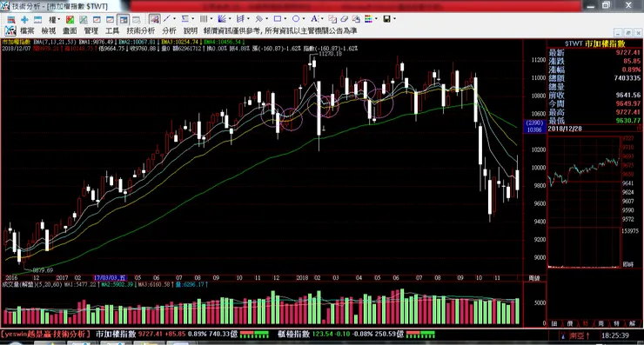Click the 周線 period label
Viewport: 644px width, 345px height.
tap(534, 278)
